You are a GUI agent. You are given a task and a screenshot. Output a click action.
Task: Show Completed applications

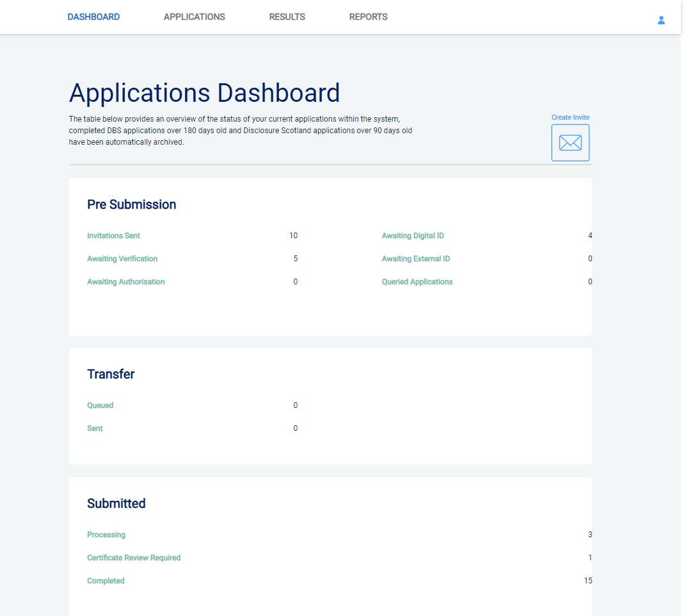[x=106, y=581]
